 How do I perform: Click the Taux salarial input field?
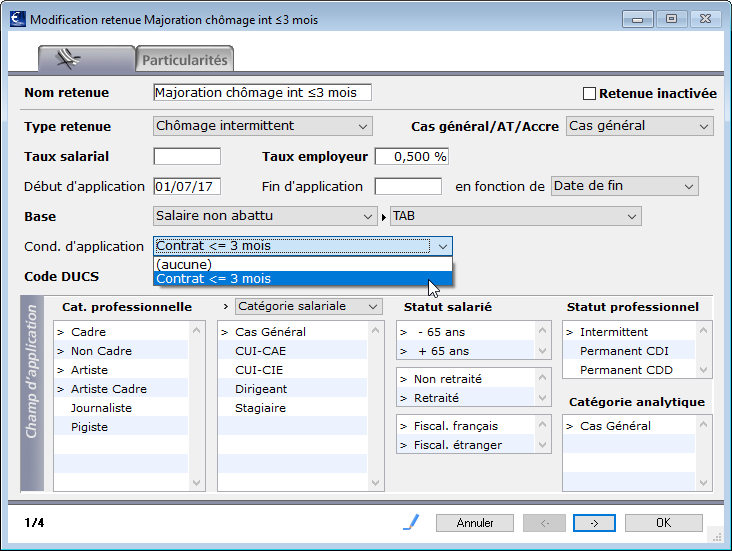187,156
